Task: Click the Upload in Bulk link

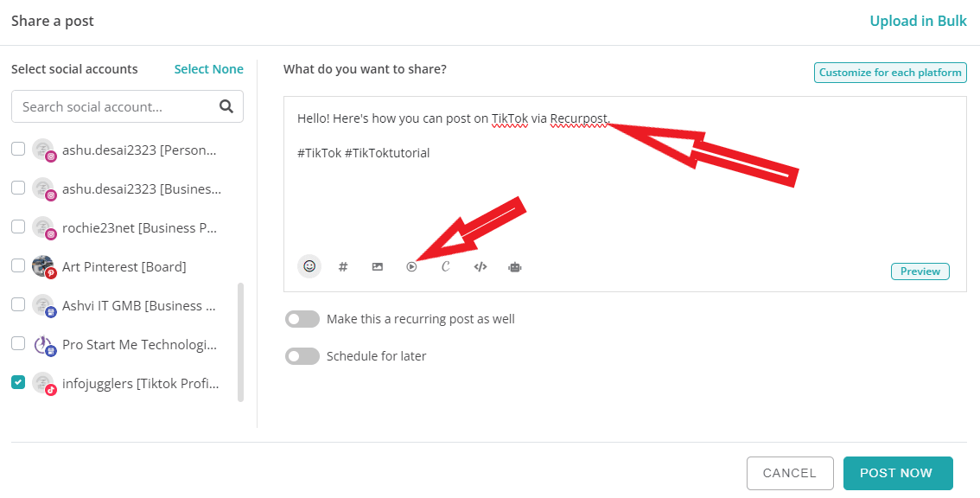Action: (918, 21)
